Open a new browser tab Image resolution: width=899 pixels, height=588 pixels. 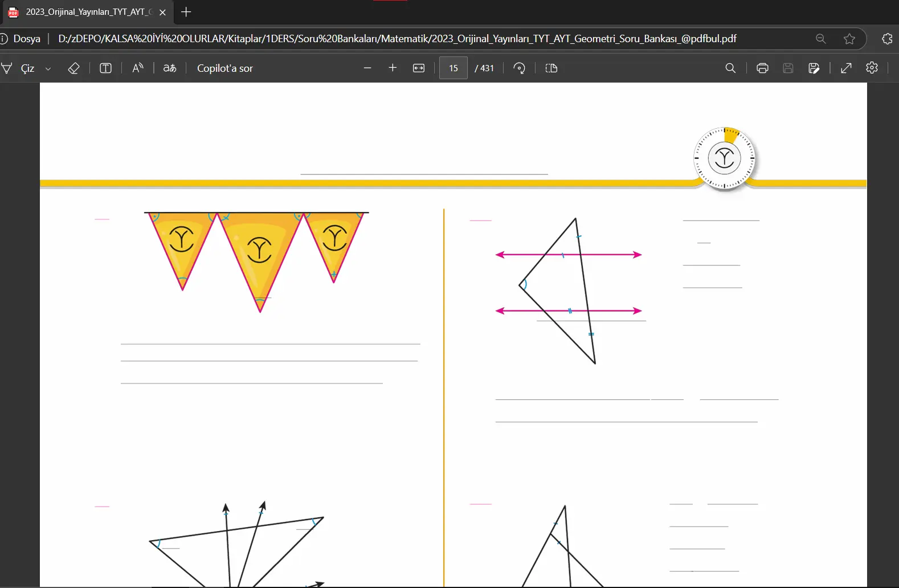click(x=186, y=12)
